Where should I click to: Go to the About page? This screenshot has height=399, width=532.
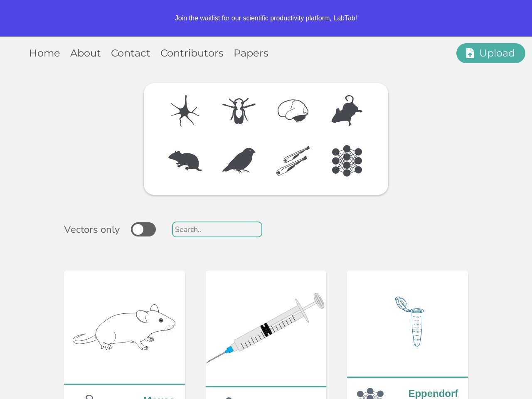[86, 53]
